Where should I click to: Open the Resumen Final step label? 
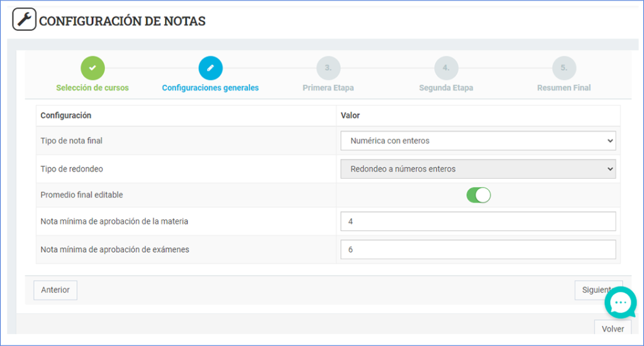tap(563, 88)
